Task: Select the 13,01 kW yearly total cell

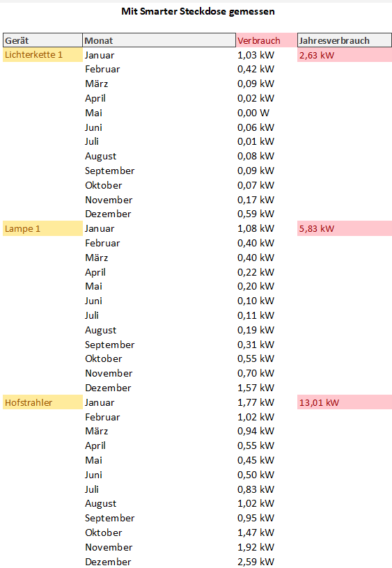Action: coord(345,402)
